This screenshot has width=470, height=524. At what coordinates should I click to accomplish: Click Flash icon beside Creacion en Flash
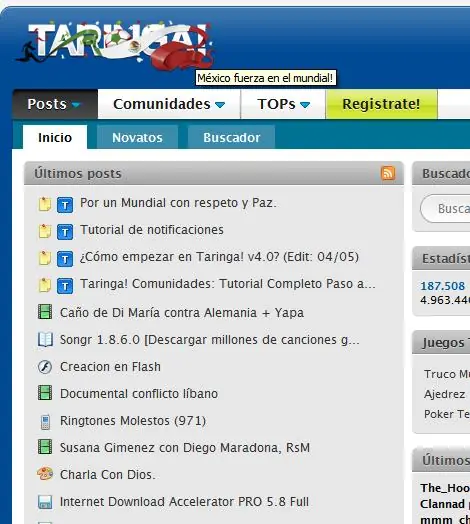(45, 367)
